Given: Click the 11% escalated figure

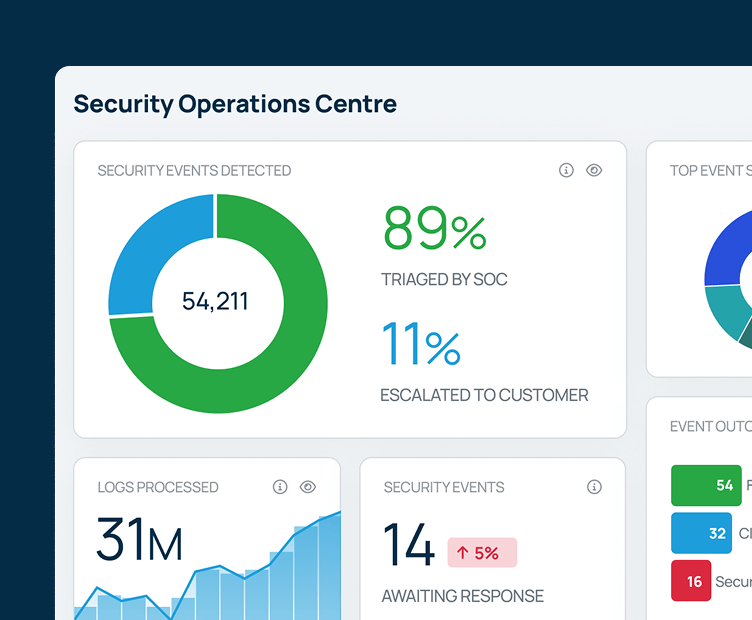Looking at the screenshot, I should pyautogui.click(x=421, y=345).
